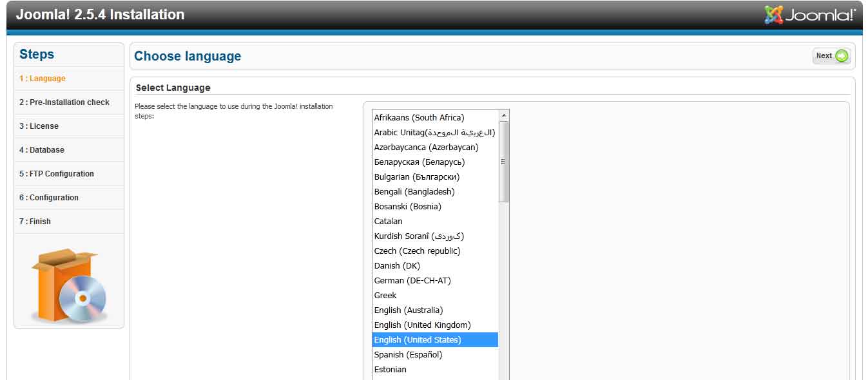This screenshot has height=380, width=868.
Task: Click the install box with disc image
Action: pos(69,285)
